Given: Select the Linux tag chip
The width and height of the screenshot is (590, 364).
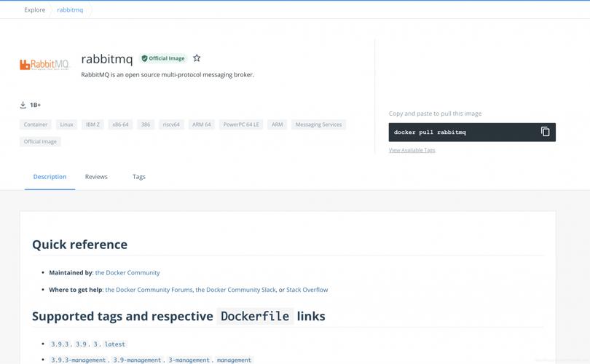Looking at the screenshot, I should 66,124.
